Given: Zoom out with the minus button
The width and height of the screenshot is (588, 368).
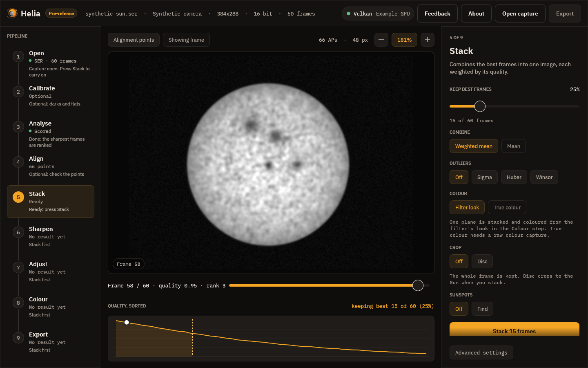Looking at the screenshot, I should (x=381, y=40).
